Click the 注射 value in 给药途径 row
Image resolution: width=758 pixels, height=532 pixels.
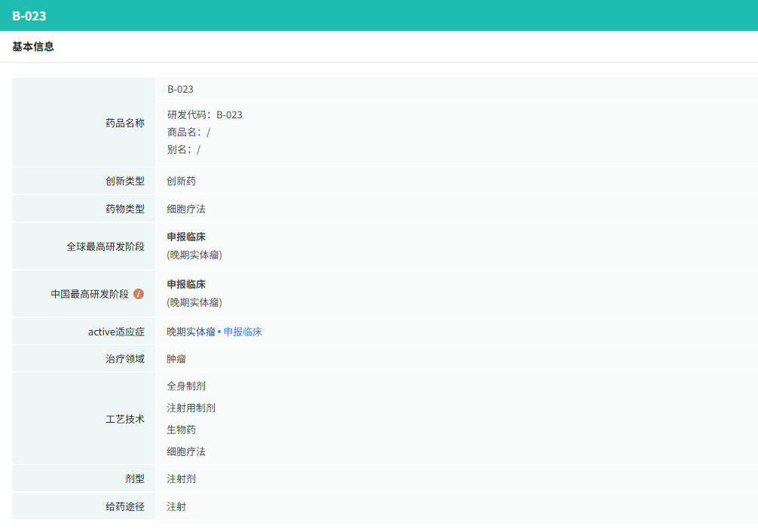point(176,506)
